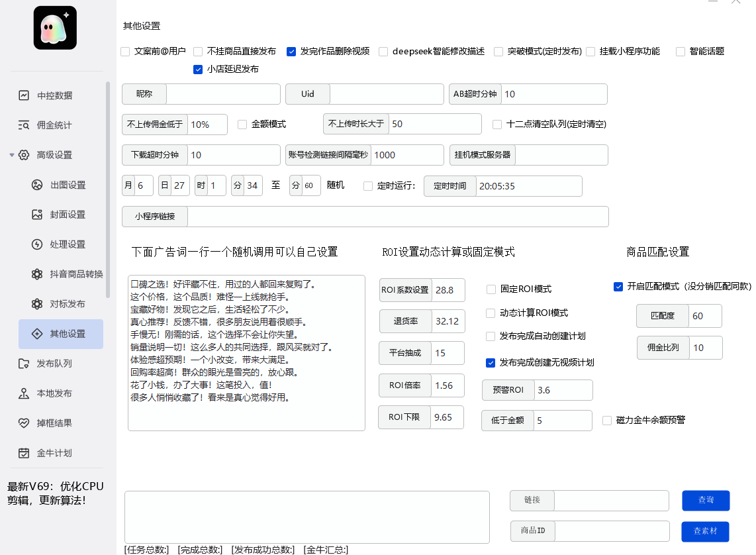Click the 掉框结果 heart icon
This screenshot has width=756, height=555.
pos(24,423)
